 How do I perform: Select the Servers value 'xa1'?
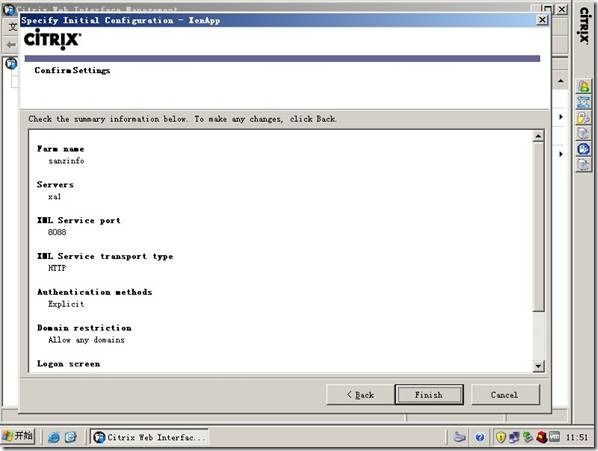click(55, 197)
